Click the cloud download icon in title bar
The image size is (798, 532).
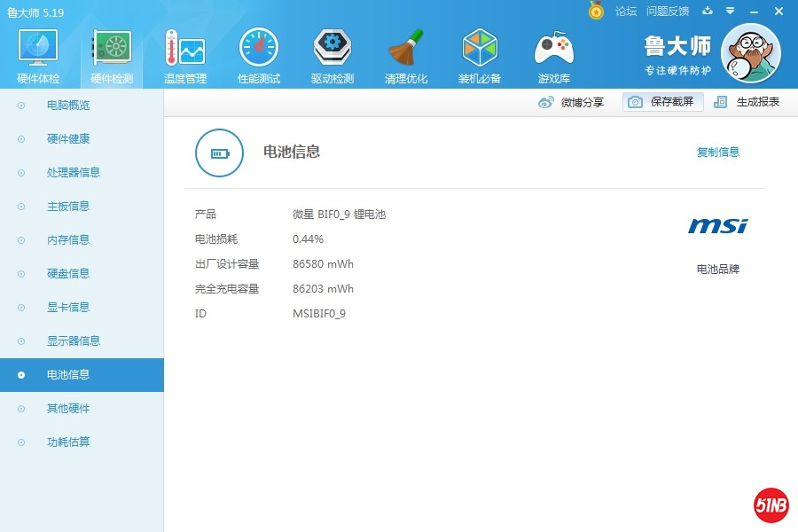coord(707,12)
